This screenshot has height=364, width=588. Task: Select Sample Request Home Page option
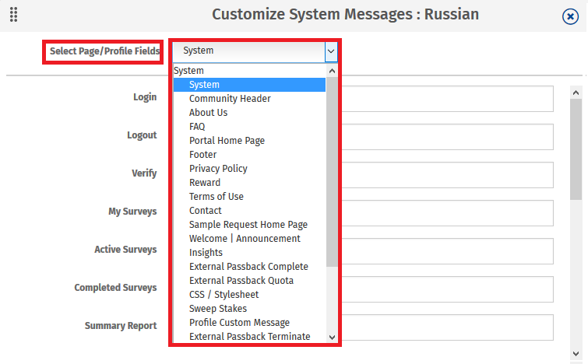pyautogui.click(x=248, y=225)
